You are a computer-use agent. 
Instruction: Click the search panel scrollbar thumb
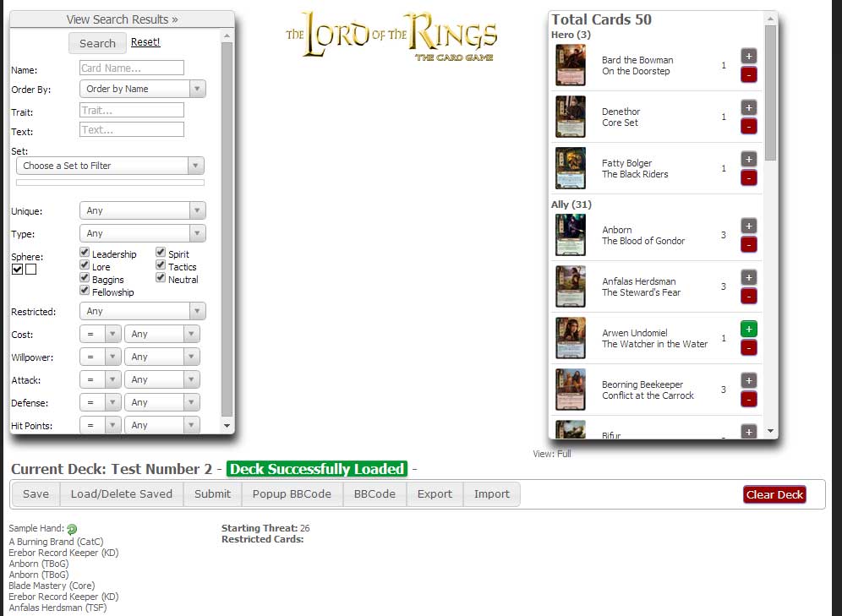tap(227, 229)
